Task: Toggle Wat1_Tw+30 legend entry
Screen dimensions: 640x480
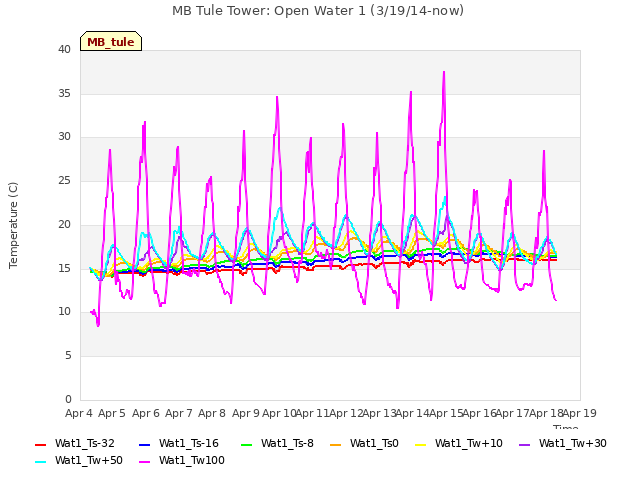Action: [562, 444]
